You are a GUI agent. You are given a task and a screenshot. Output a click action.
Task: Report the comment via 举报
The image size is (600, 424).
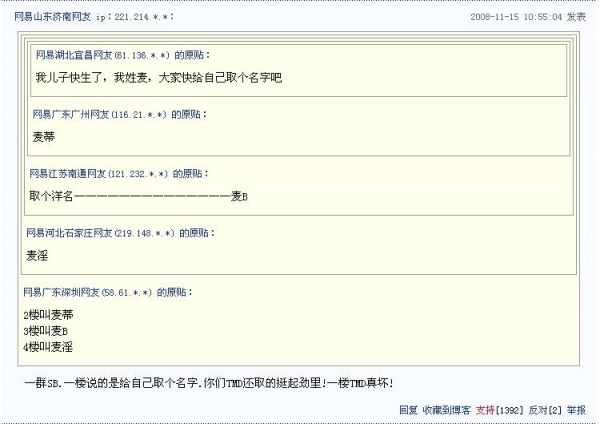(x=577, y=410)
